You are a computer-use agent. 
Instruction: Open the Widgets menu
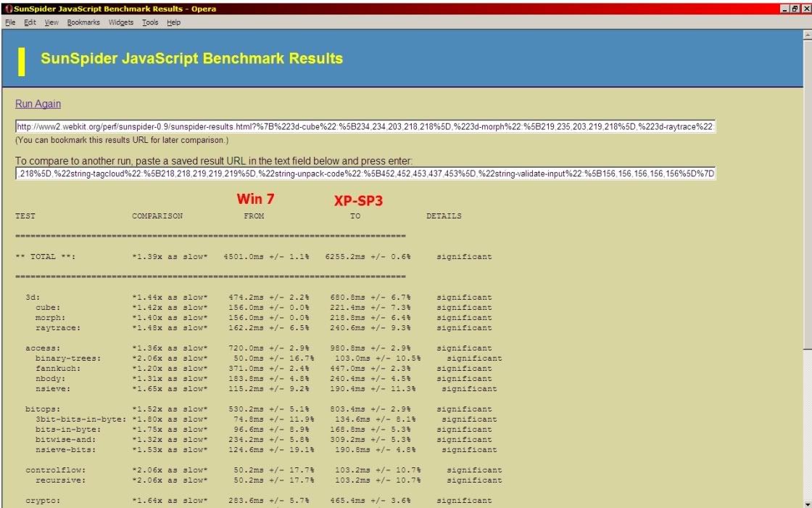click(121, 22)
